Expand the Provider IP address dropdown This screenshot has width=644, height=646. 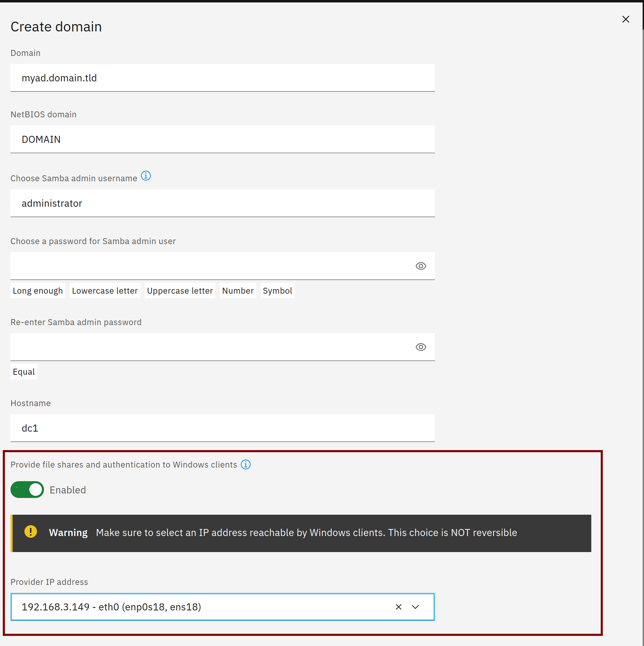click(415, 607)
